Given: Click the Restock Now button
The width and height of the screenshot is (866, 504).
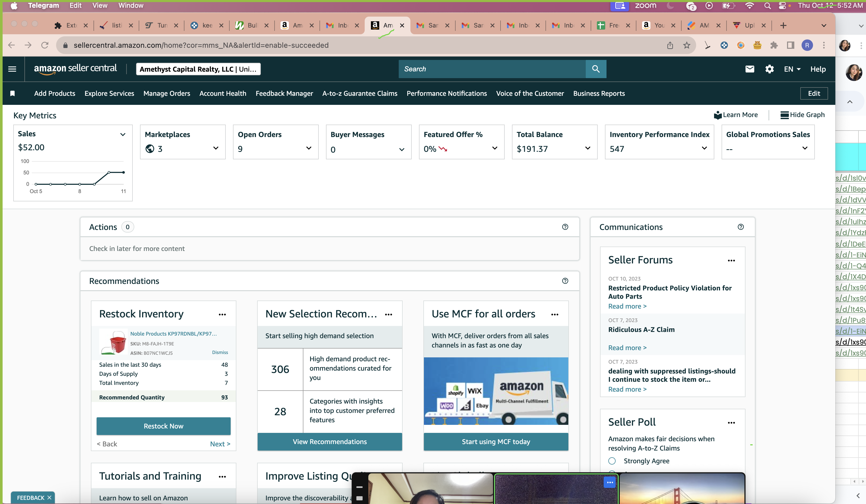Looking at the screenshot, I should tap(164, 426).
